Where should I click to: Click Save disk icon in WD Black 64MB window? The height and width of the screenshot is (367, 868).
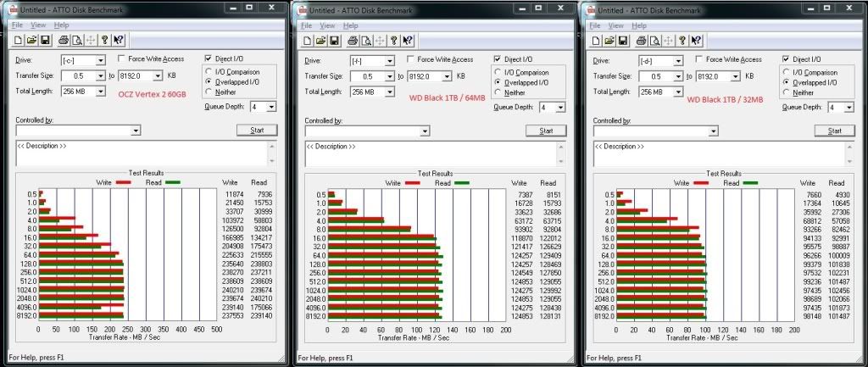click(336, 40)
